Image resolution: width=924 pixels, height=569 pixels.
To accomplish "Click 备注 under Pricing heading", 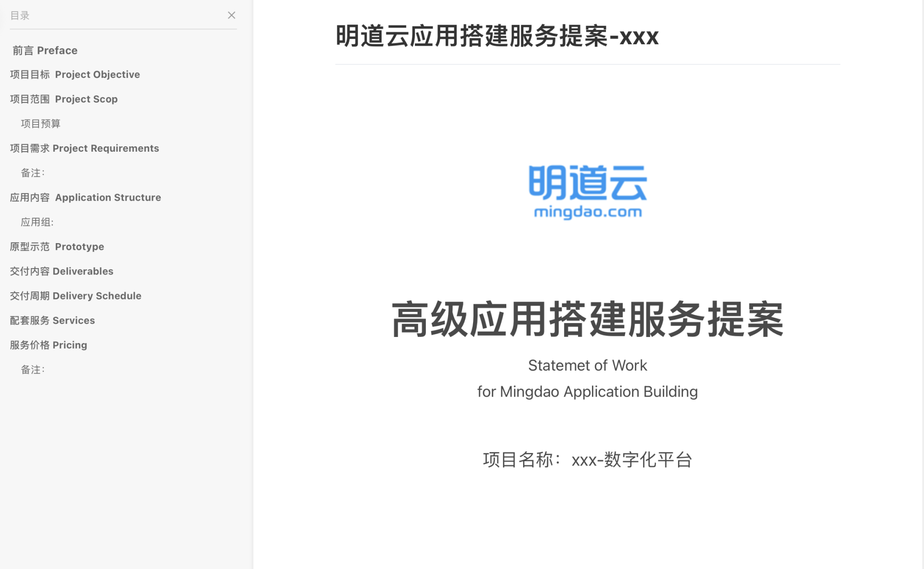I will pos(33,369).
